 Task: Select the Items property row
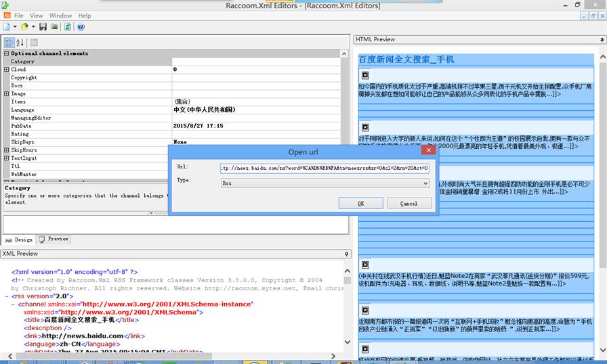172,101
